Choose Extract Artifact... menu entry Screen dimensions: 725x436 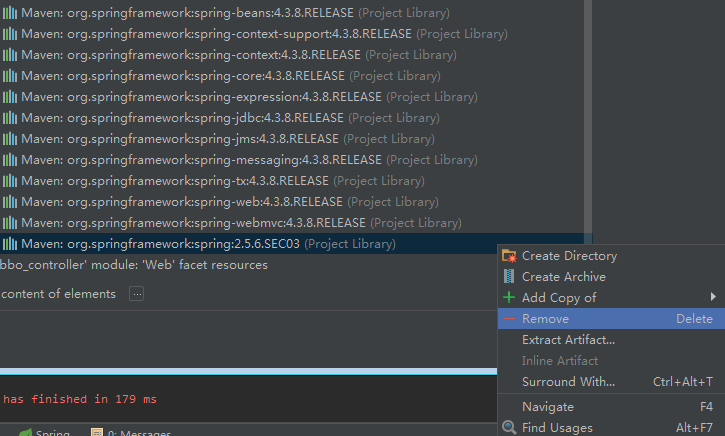[x=611, y=340]
